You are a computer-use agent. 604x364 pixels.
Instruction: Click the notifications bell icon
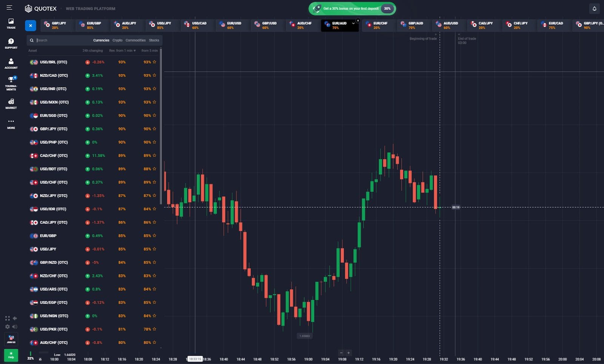pyautogui.click(x=594, y=8)
